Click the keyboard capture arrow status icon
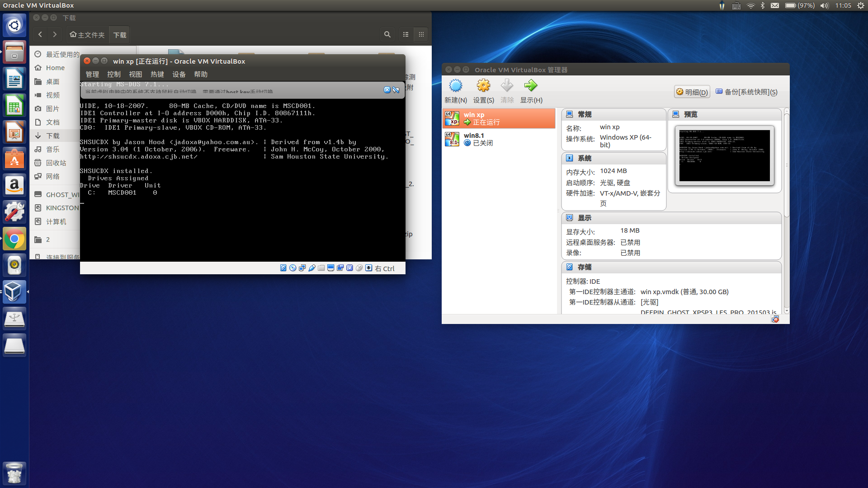The height and width of the screenshot is (488, 868). coord(368,268)
